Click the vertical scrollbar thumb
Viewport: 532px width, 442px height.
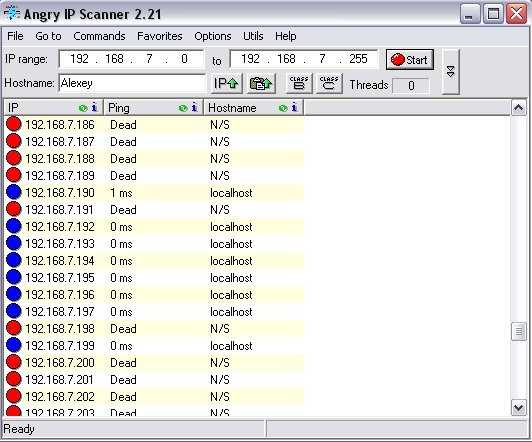519,331
